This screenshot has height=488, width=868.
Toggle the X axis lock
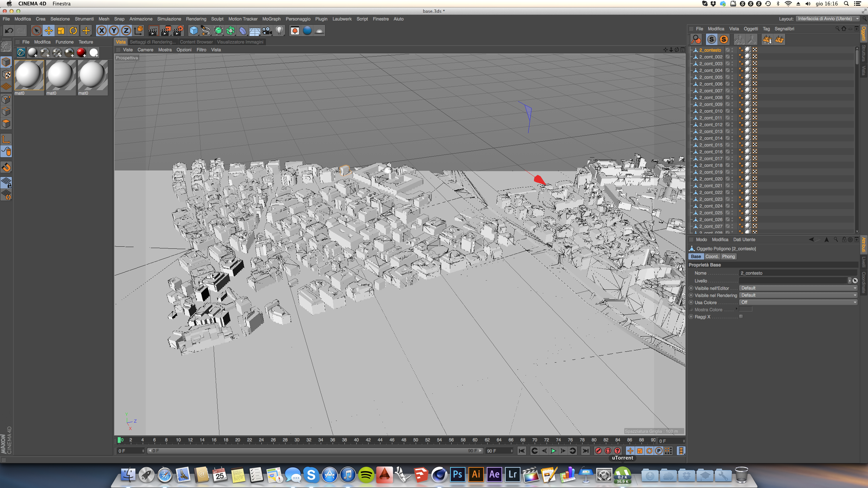101,31
